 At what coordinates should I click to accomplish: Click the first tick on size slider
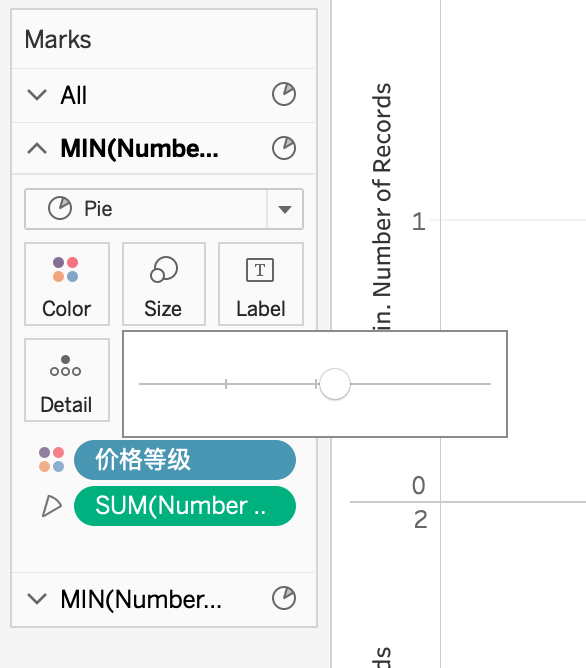(x=226, y=384)
